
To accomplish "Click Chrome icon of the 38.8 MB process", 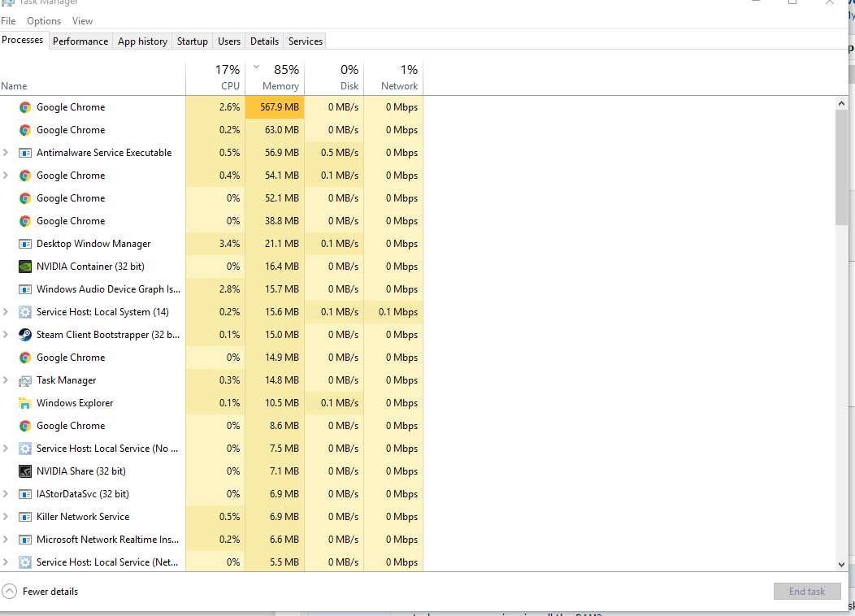I will 25,221.
